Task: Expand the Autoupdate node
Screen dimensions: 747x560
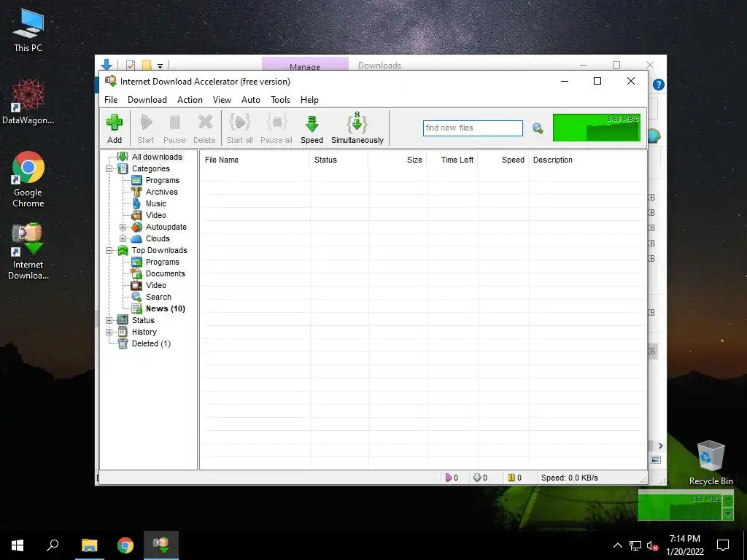Action: (123, 227)
